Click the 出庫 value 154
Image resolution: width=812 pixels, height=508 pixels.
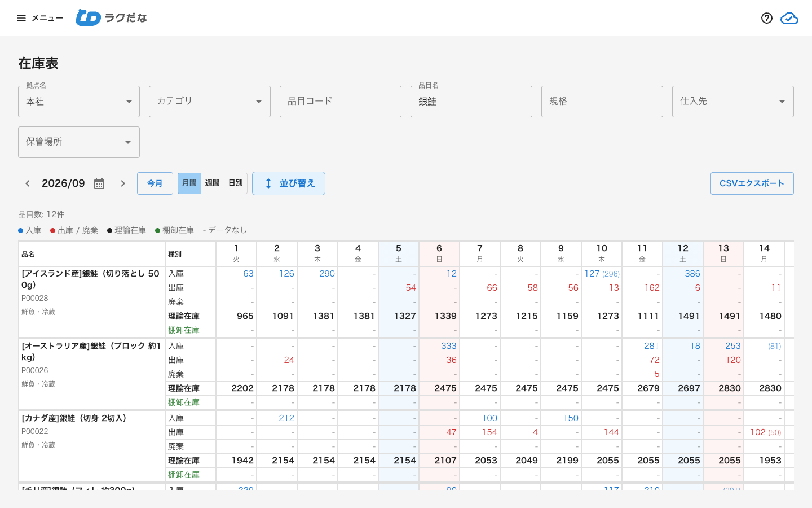click(489, 432)
